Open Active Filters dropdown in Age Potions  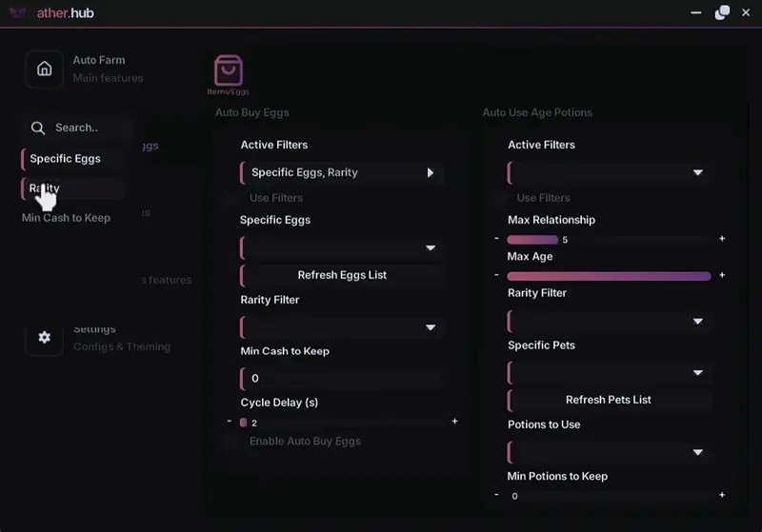(610, 173)
